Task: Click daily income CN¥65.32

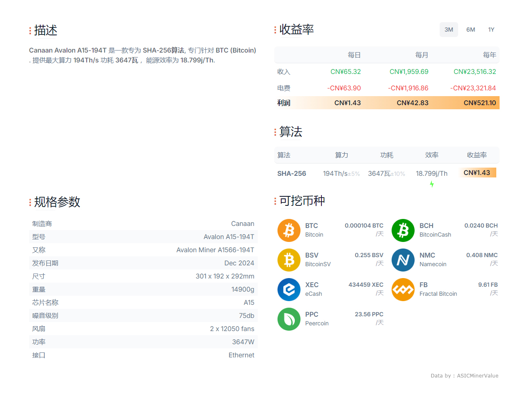Action: click(x=346, y=71)
